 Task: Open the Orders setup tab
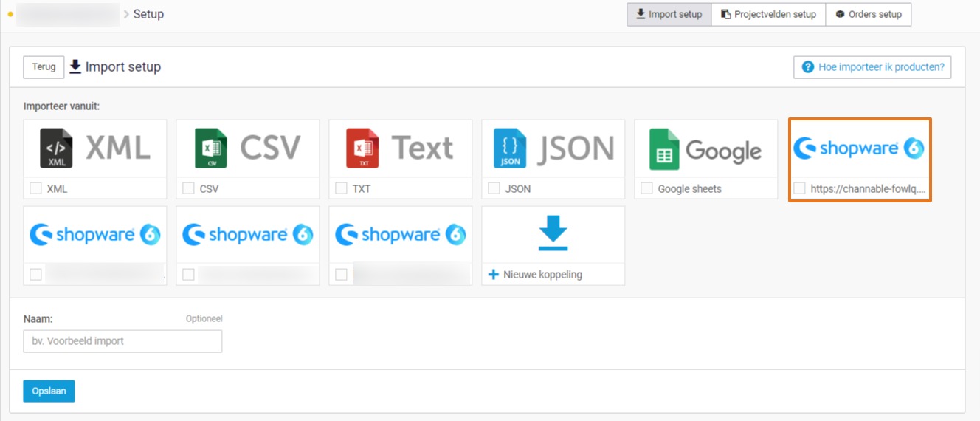click(869, 14)
